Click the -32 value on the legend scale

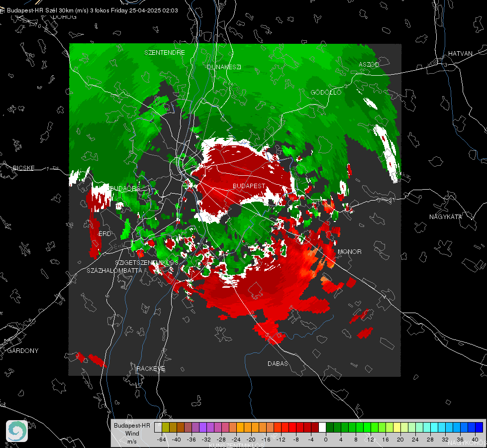[206, 440]
